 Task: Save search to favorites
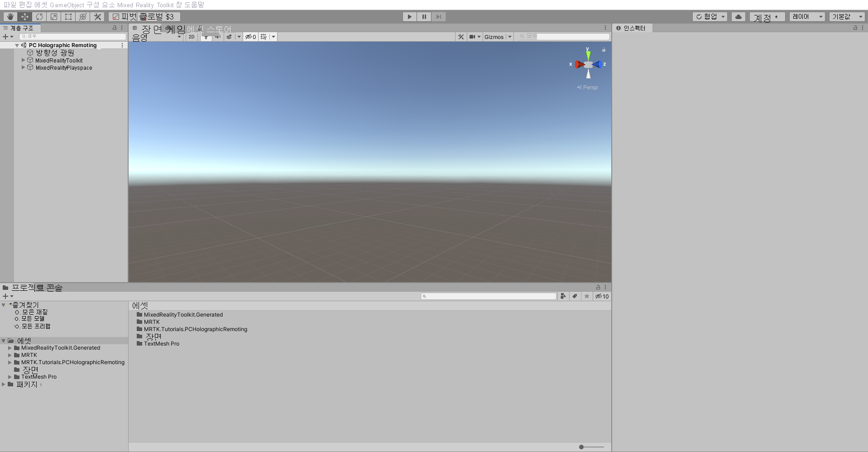click(x=587, y=296)
